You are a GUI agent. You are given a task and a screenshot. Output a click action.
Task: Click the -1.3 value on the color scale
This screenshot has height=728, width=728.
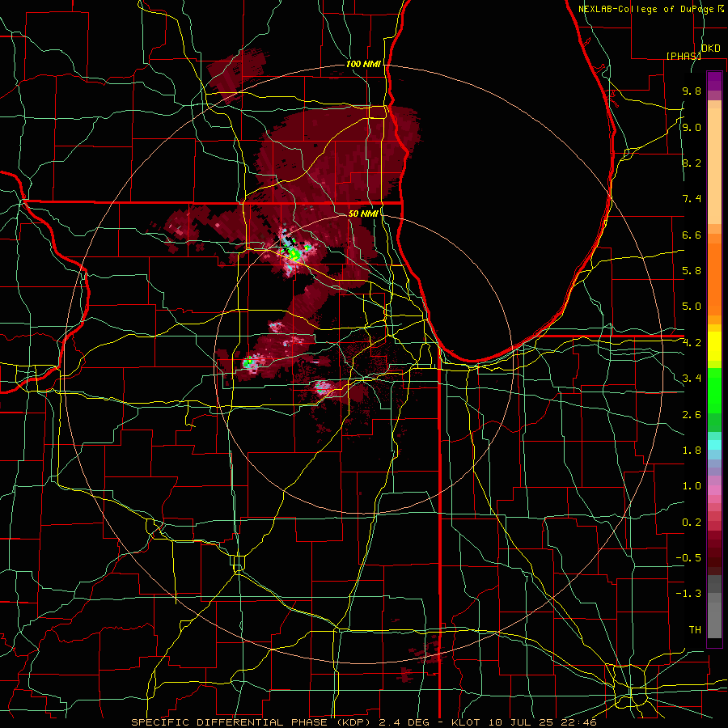(x=688, y=594)
